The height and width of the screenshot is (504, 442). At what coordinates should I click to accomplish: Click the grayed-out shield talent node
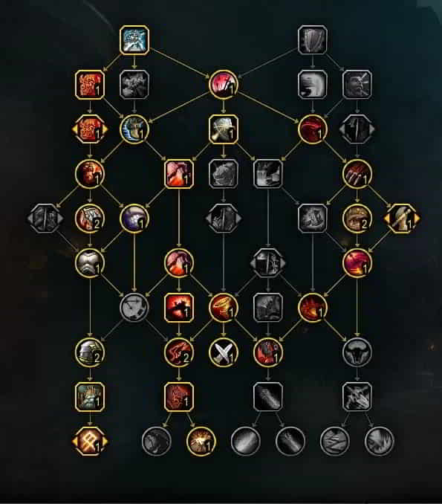pos(313,40)
